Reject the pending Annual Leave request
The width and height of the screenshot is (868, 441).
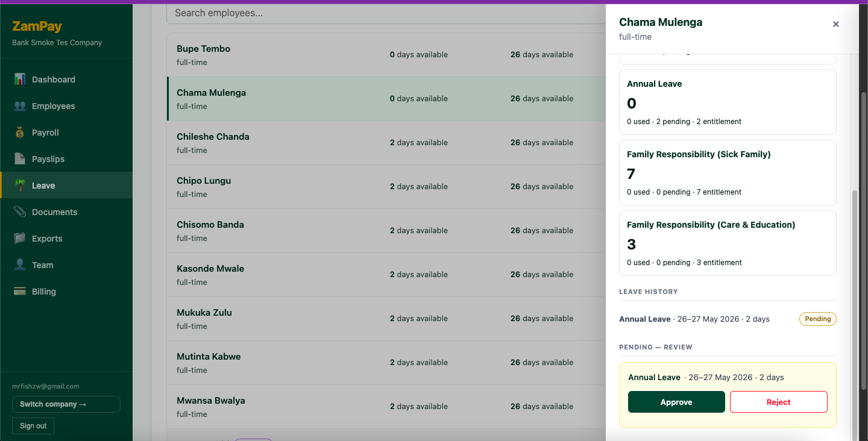(779, 402)
